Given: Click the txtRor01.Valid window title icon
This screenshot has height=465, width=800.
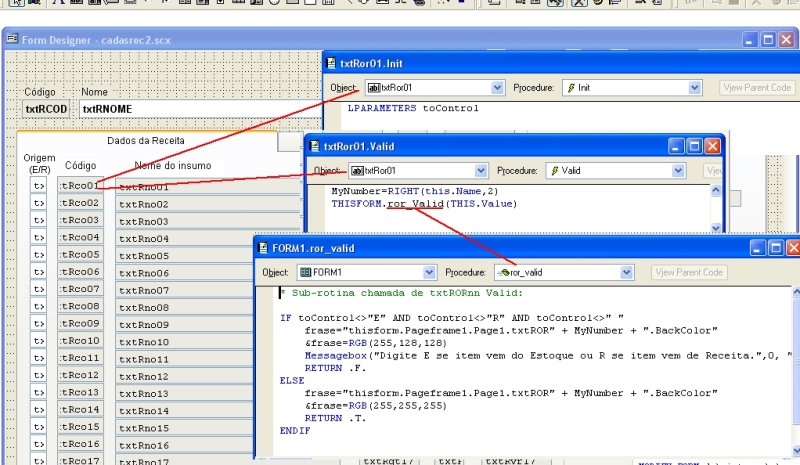Looking at the screenshot, I should (314, 146).
